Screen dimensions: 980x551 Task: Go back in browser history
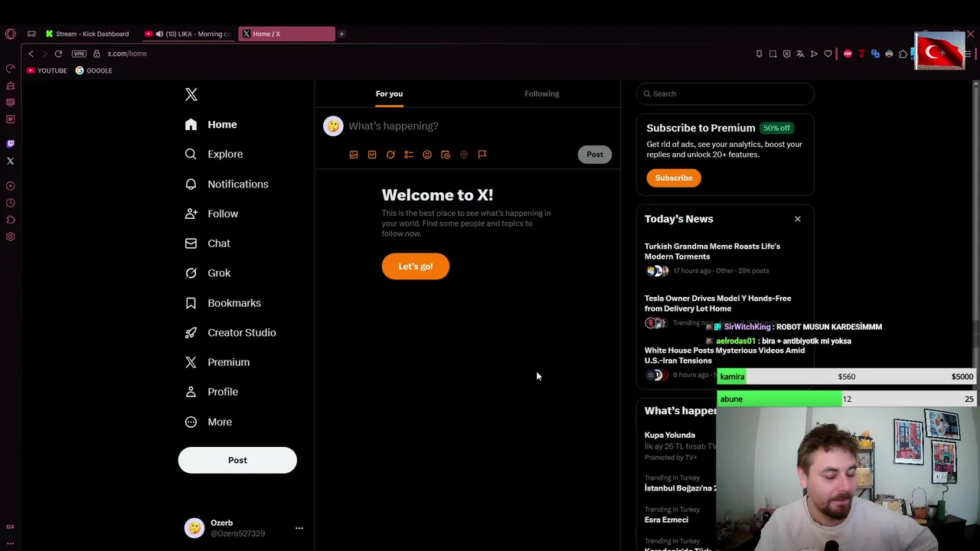31,54
